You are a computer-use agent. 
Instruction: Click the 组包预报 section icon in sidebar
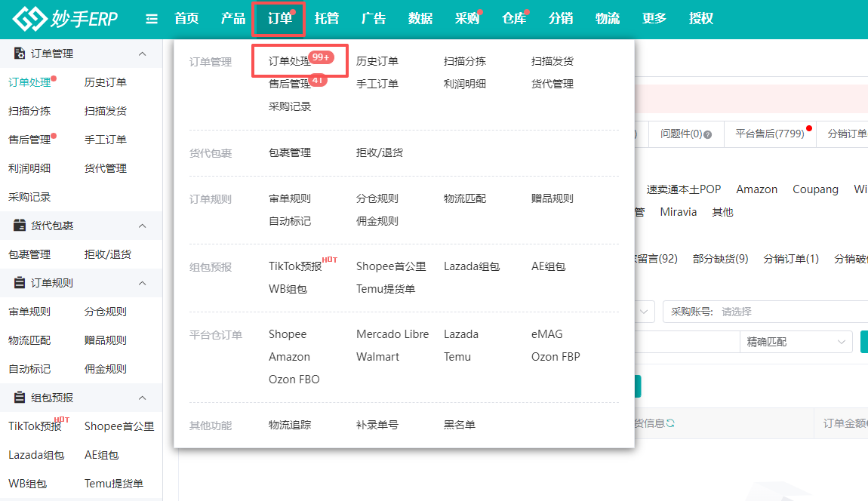[19, 397]
